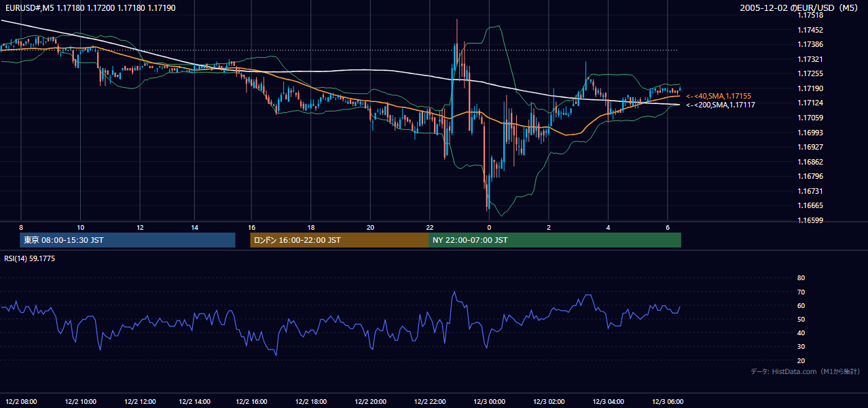Click the 12/2 20:00 time label
Viewport: 868px width, 408px height.
click(x=370, y=401)
